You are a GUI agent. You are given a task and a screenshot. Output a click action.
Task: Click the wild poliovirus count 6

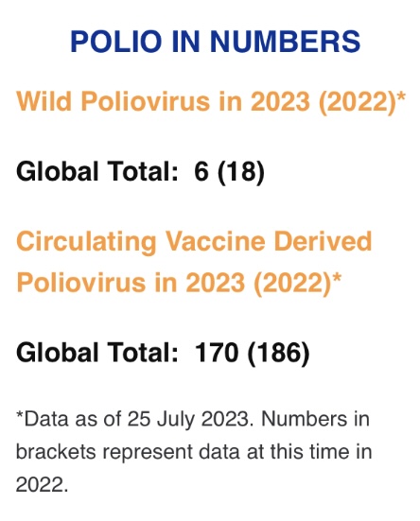click(201, 171)
